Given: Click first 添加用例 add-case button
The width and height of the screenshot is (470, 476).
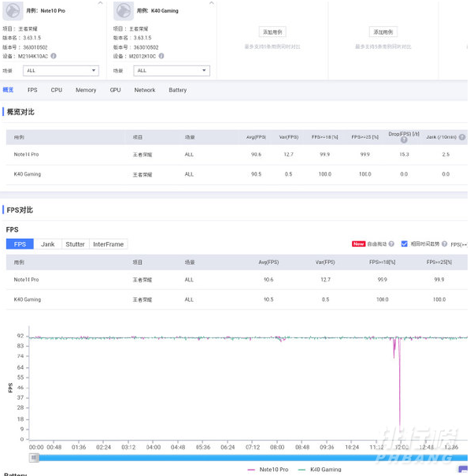Looking at the screenshot, I should [272, 32].
